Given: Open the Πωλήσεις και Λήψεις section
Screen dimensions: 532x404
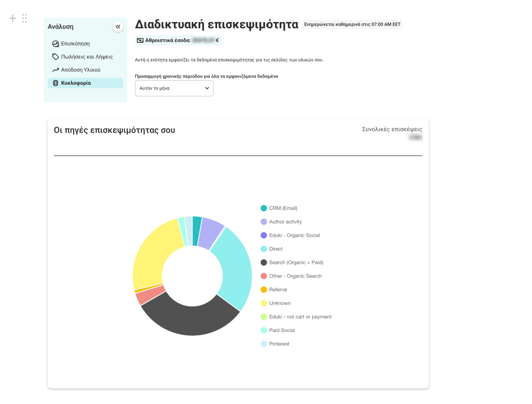Looking at the screenshot, I should point(87,57).
